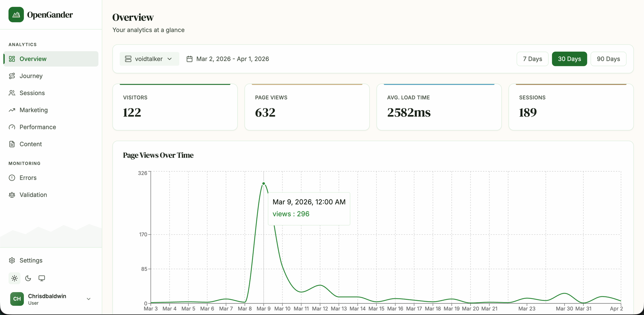Open Marketing via its trend icon
Viewport: 644px width, 315px height.
click(12, 110)
